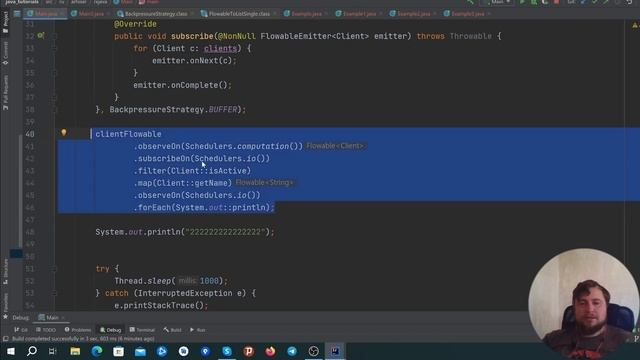Click the lightbulb intention icon at line 40
Screen dimensions: 640x360
pyautogui.click(x=64, y=132)
